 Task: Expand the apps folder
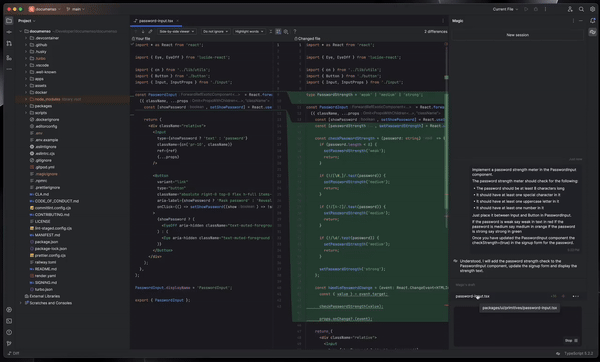click(26, 79)
